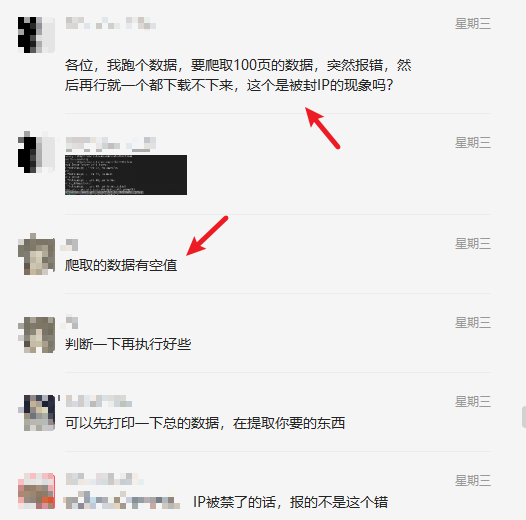
Task: Select message 可以先打印一下总的数据
Action: [205, 423]
